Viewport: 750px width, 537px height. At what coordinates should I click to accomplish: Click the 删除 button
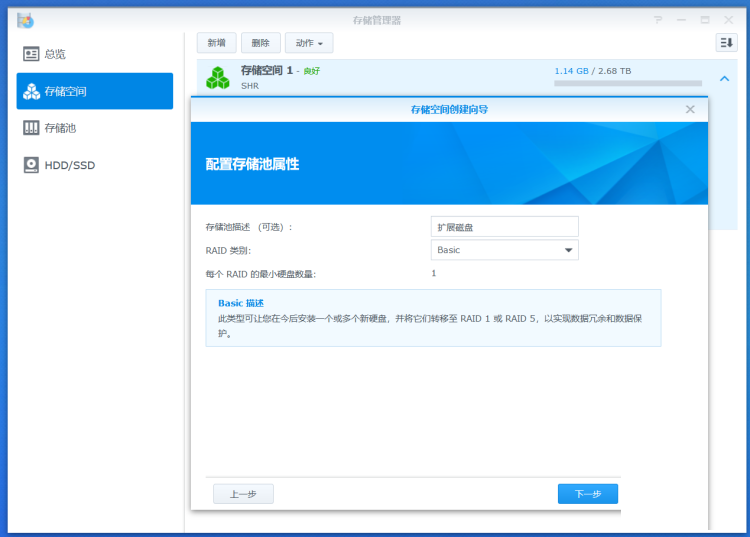[x=261, y=43]
